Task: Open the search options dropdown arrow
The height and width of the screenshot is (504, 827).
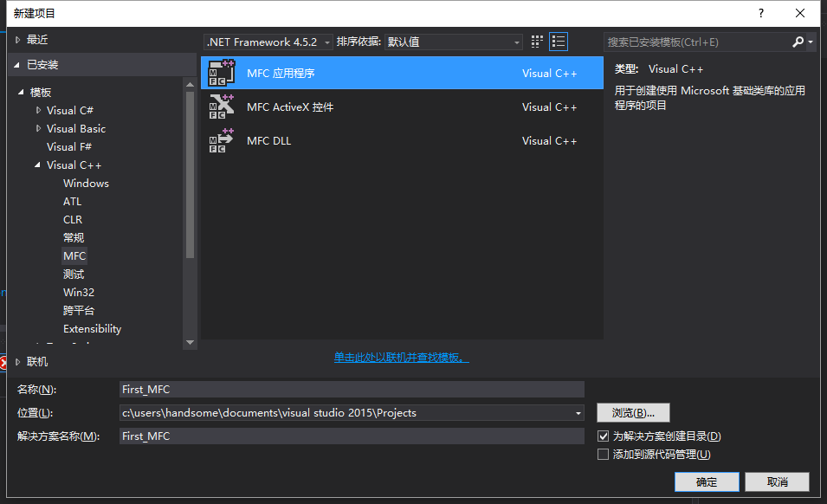Action: (811, 42)
